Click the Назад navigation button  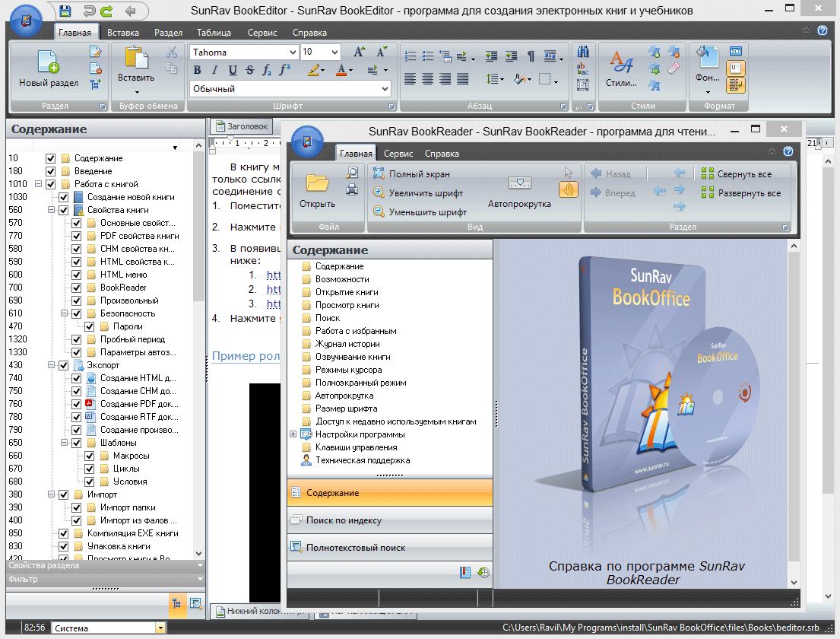coord(610,173)
